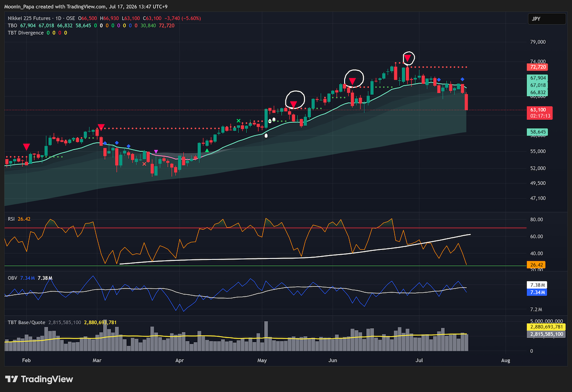Viewport: 572px width, 392px height.
Task: Click the red sell triangle in mid-May
Action: pos(294,104)
